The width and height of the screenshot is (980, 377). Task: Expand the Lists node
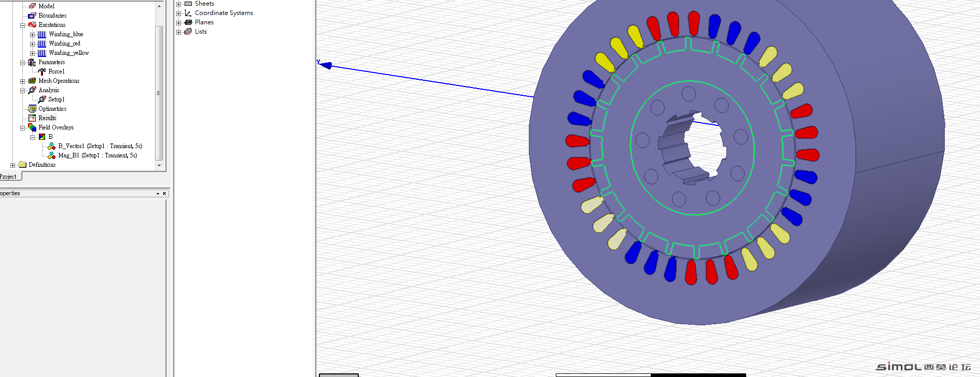click(178, 32)
